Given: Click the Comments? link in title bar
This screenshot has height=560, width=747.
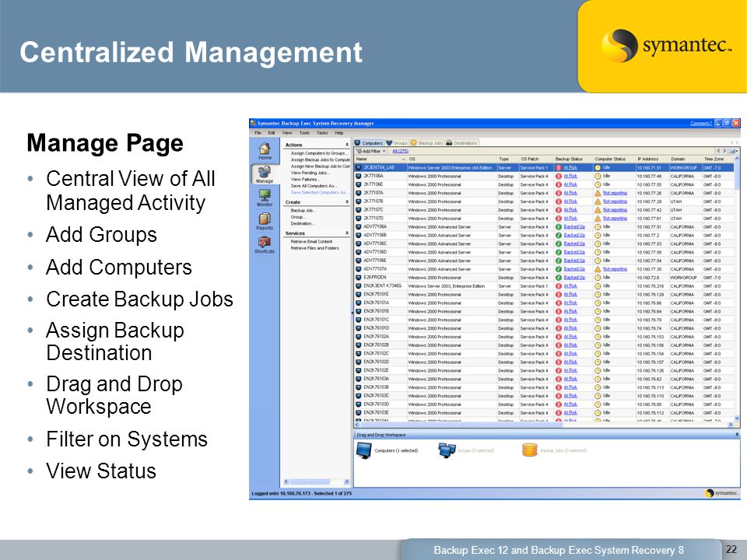Looking at the screenshot, I should click(x=701, y=124).
